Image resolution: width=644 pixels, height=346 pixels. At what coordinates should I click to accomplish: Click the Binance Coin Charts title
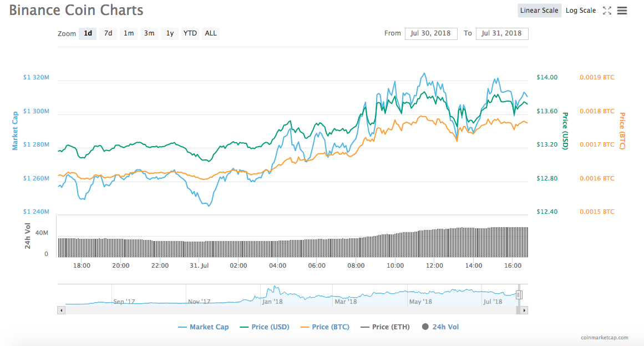tap(76, 11)
